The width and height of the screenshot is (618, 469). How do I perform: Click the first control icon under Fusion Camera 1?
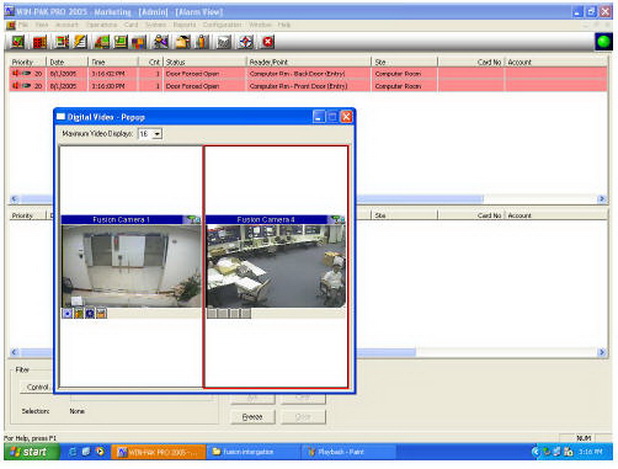[68, 313]
